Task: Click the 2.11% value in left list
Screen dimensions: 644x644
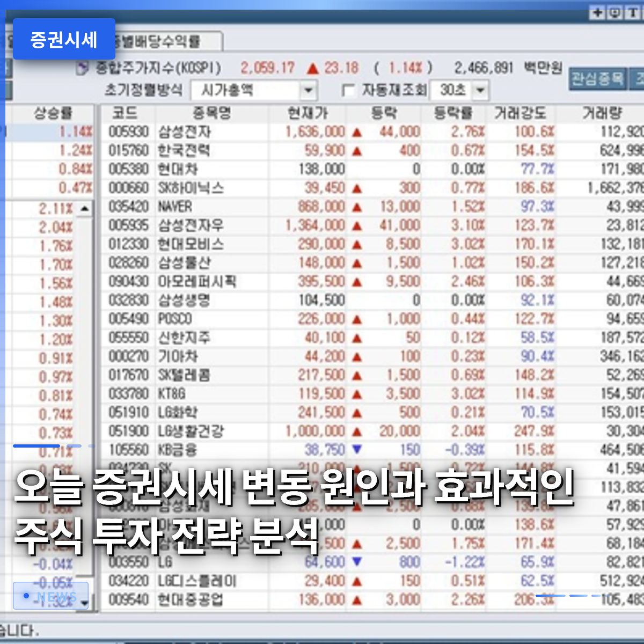Action: pos(56,209)
